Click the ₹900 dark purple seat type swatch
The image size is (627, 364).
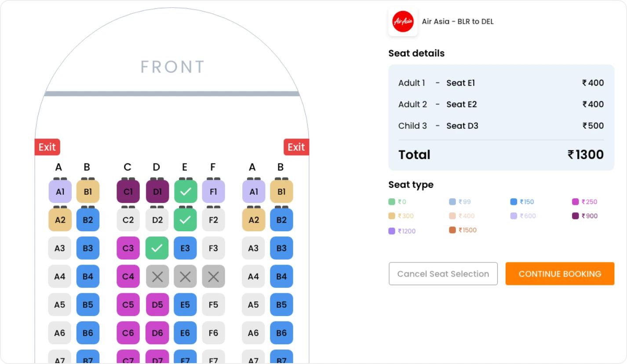(x=576, y=216)
